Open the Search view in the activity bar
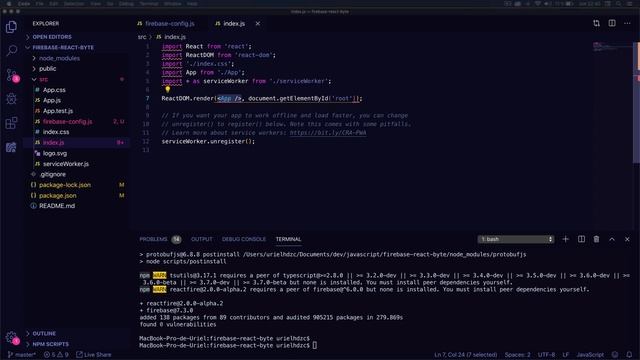 coord(11,51)
